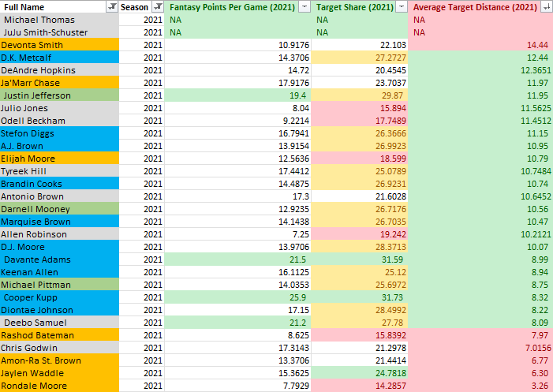Viewport: 553px width, 392px height.
Task: Select the Chris Godwin name cell
Action: pyautogui.click(x=59, y=348)
